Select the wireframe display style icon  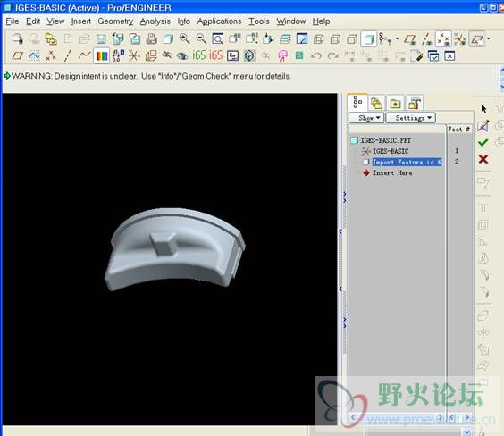coord(318,39)
